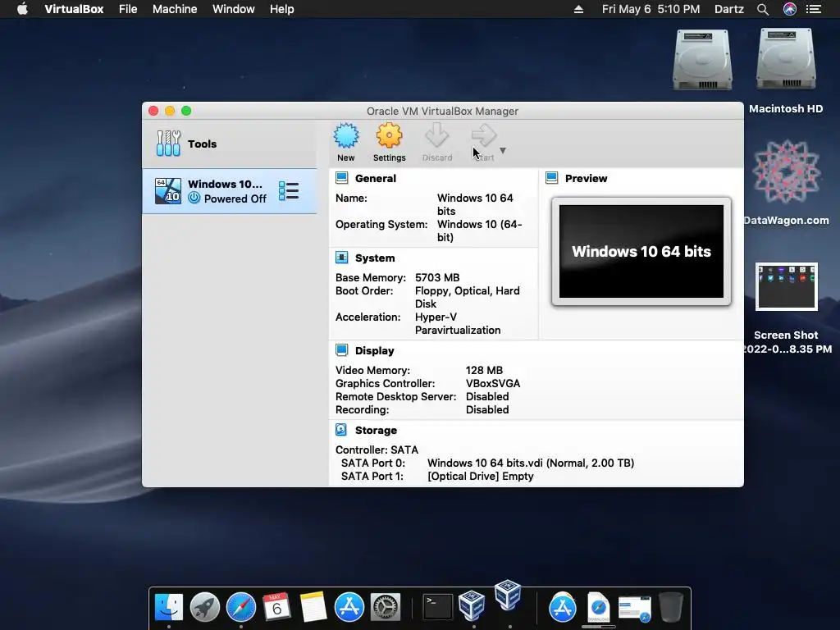Click the Preview section header icon
Image resolution: width=840 pixels, height=630 pixels.
(x=552, y=178)
